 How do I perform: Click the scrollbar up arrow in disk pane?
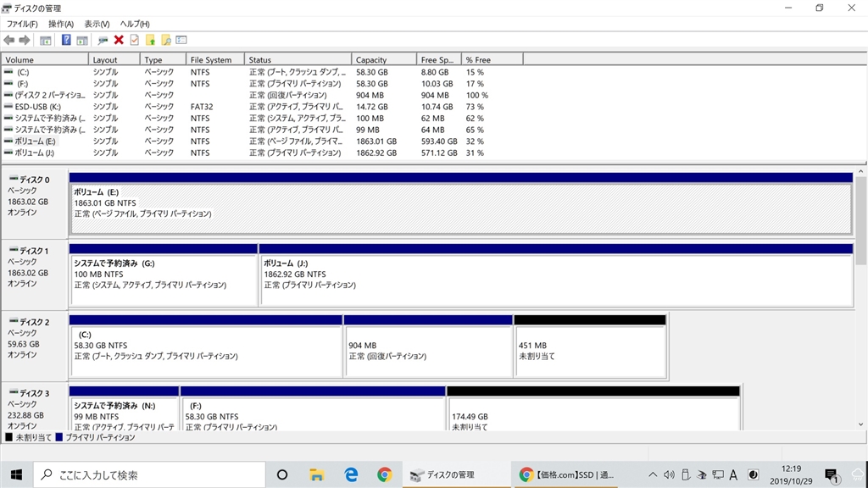pyautogui.click(x=861, y=172)
